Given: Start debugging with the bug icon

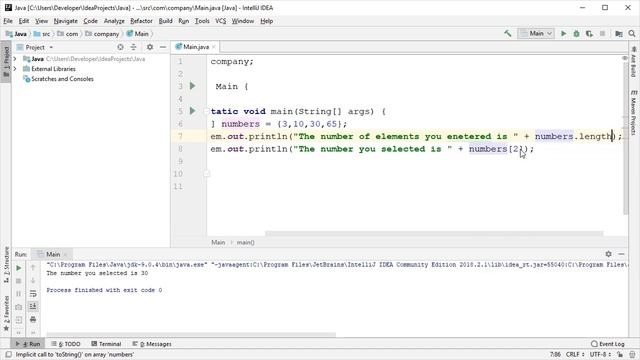Looking at the screenshot, I should coord(576,33).
